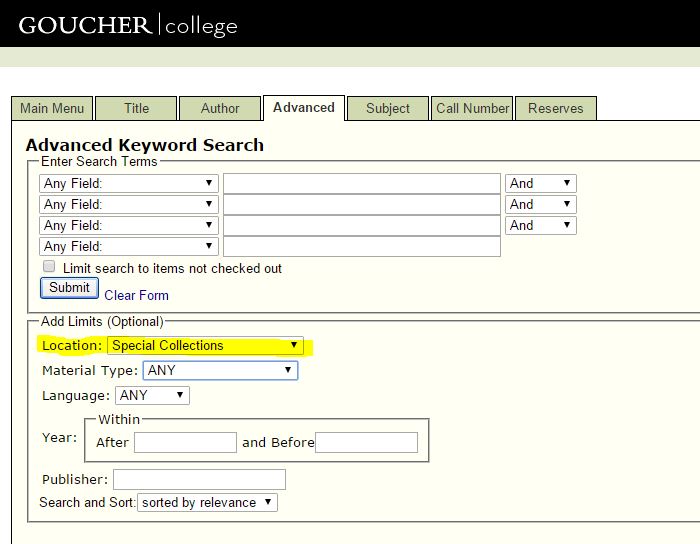Go to the Subject tab
700x544 pixels.
point(388,108)
